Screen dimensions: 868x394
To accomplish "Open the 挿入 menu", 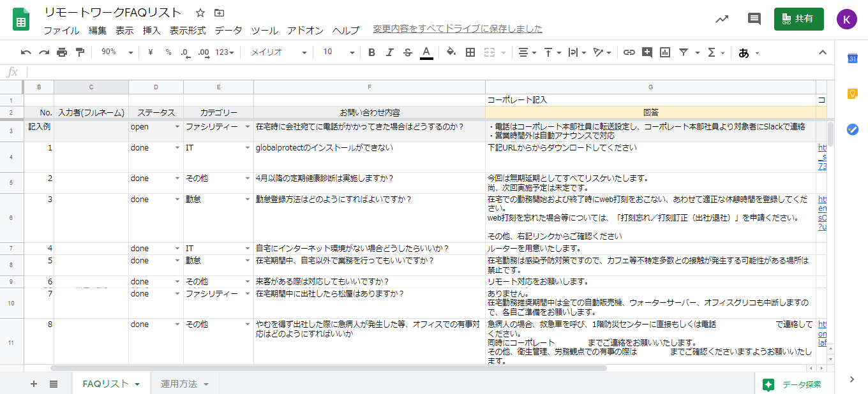I will pyautogui.click(x=151, y=30).
